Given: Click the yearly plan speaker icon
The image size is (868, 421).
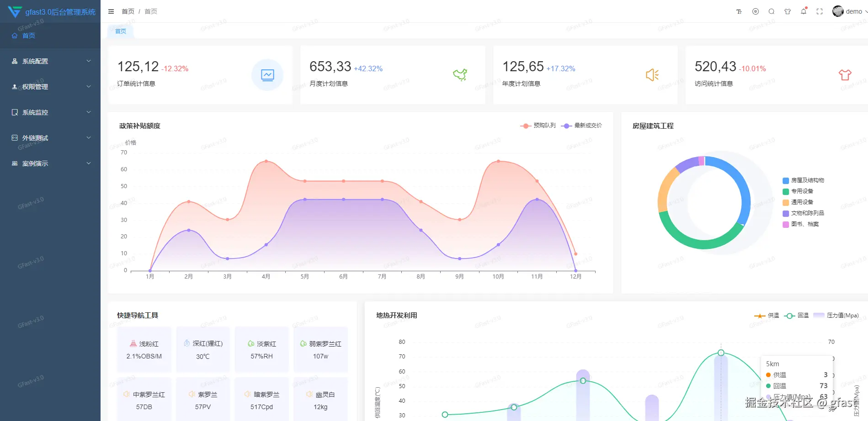Looking at the screenshot, I should pos(652,75).
